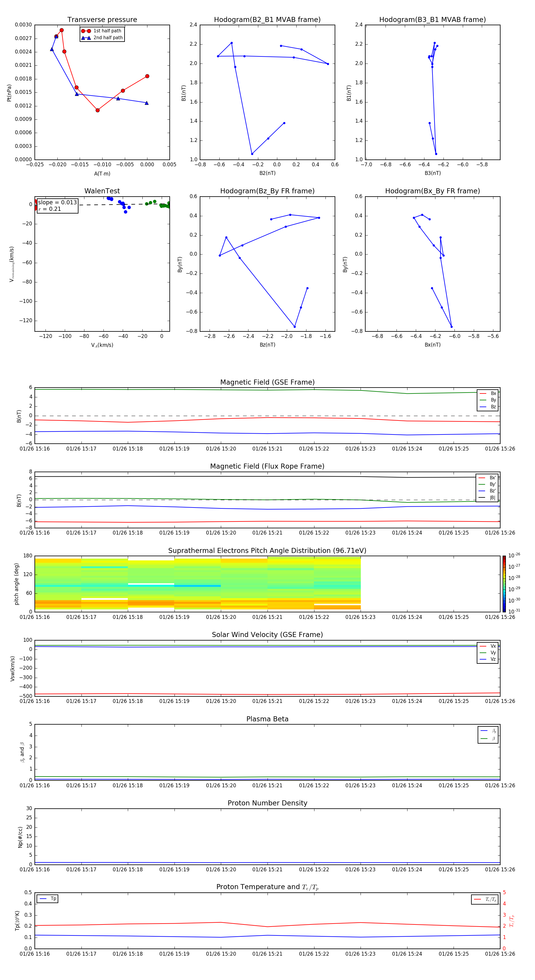Click the 'By' legend entry in GSE plot

pyautogui.click(x=488, y=400)
